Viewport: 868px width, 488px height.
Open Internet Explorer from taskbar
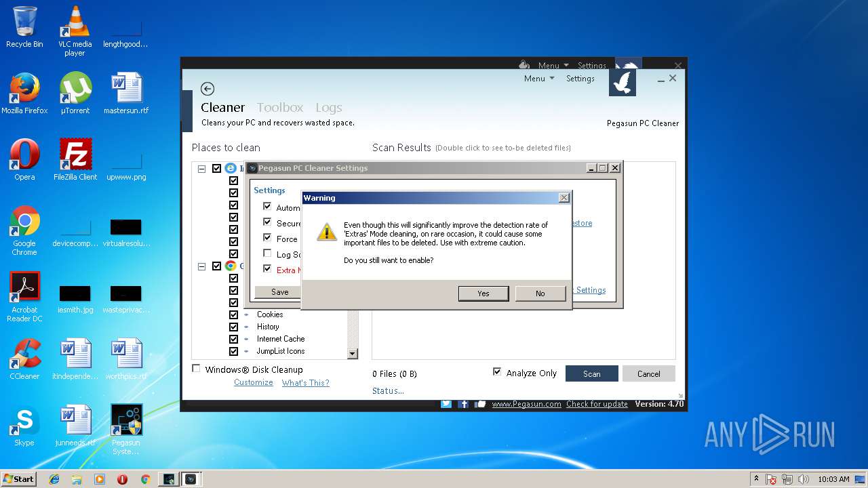[54, 479]
